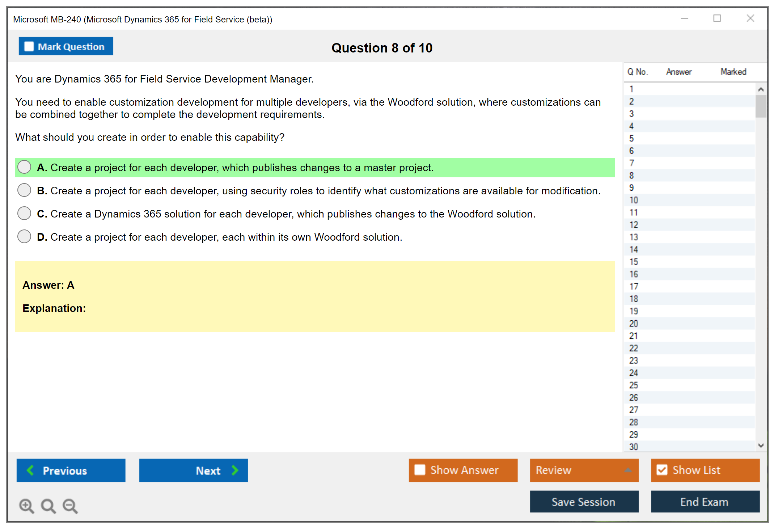The image size is (778, 532).
Task: Minimize the exam window
Action: point(684,18)
